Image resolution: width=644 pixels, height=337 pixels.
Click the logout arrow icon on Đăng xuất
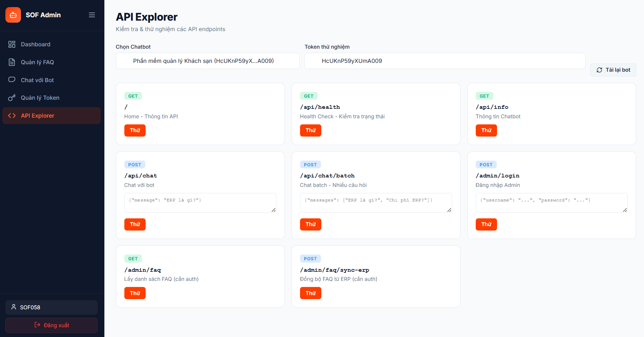tap(37, 325)
